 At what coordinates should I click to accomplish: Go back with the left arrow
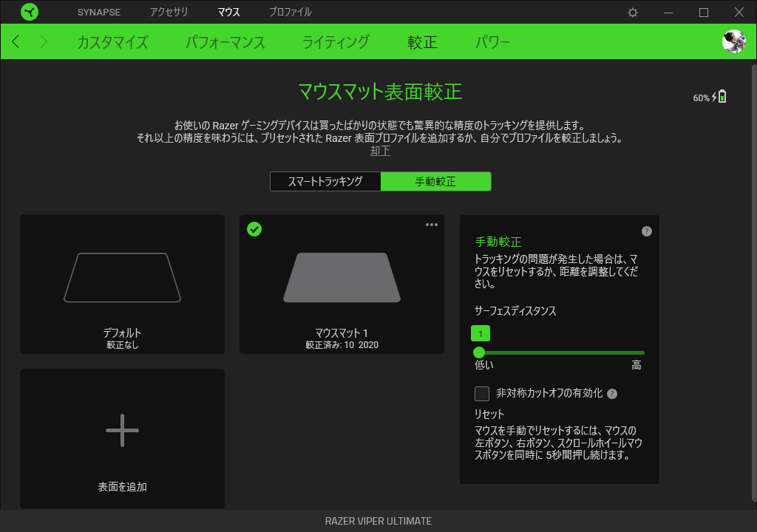[16, 41]
